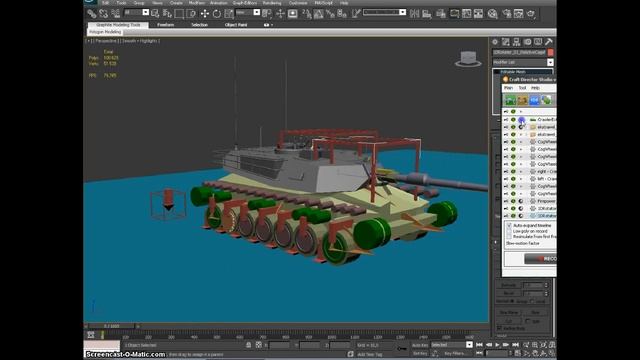Toggle Percent Snap
Image resolution: width=640 pixels, height=360 pixels.
coord(330,14)
